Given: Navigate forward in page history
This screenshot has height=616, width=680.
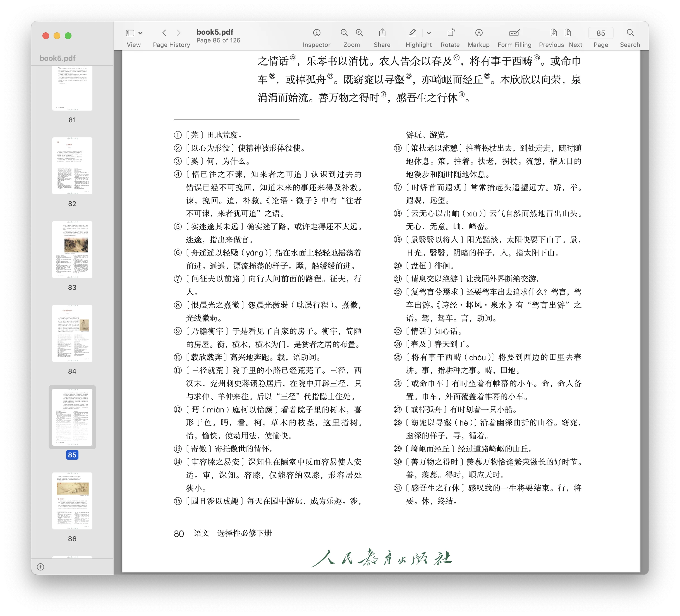Looking at the screenshot, I should click(x=179, y=33).
